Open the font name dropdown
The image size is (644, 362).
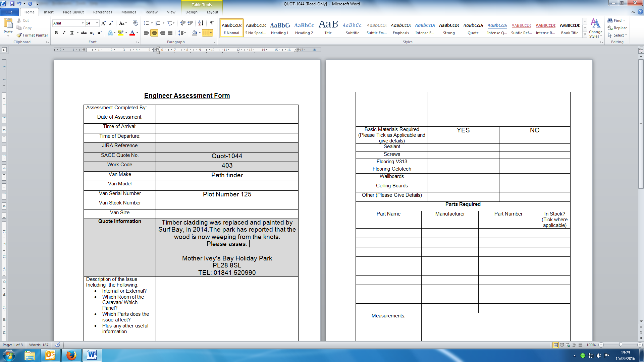pos(83,23)
